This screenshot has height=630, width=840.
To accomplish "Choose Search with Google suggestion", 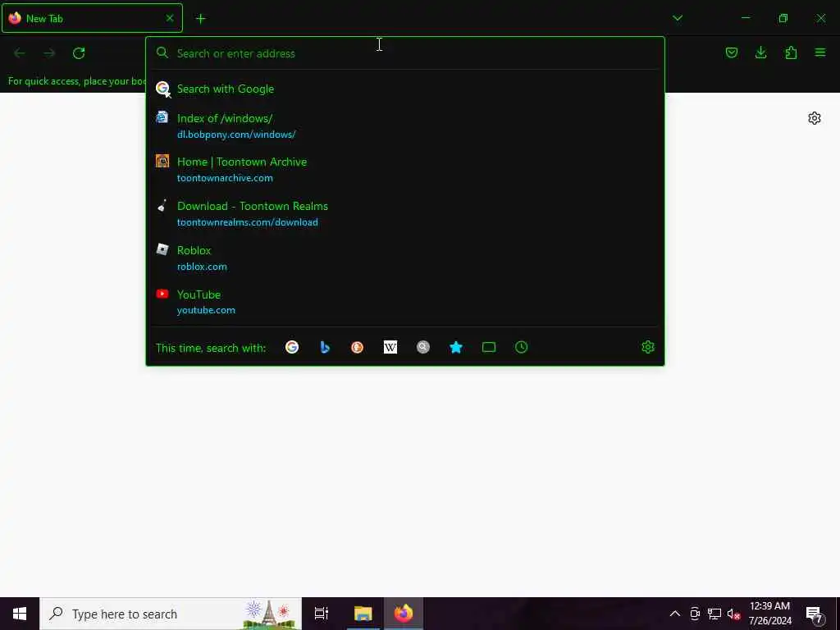I will (x=405, y=89).
